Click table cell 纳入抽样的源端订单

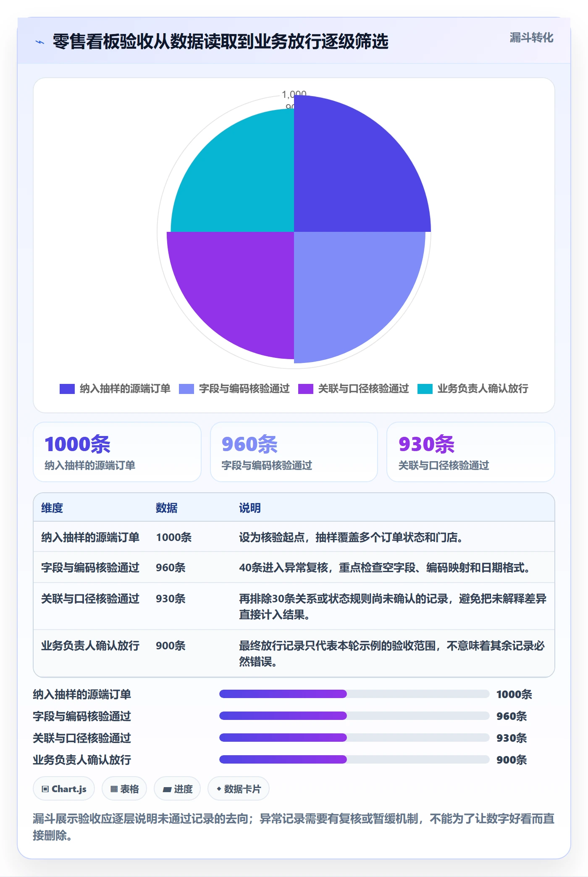click(x=90, y=537)
